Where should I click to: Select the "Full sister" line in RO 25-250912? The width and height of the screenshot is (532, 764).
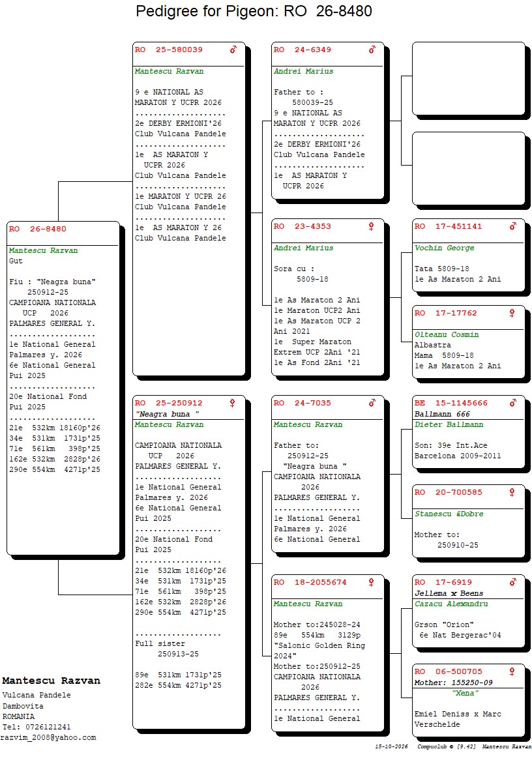pos(160,643)
